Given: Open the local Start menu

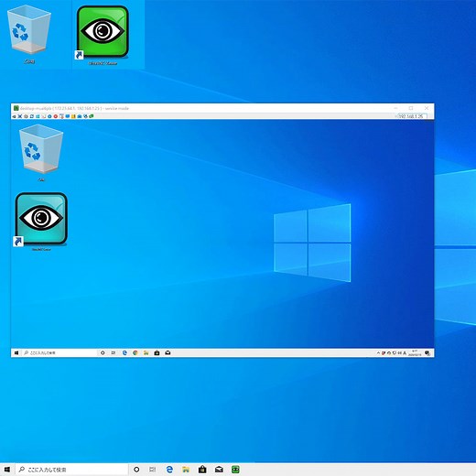Looking at the screenshot, I should [x=7, y=470].
